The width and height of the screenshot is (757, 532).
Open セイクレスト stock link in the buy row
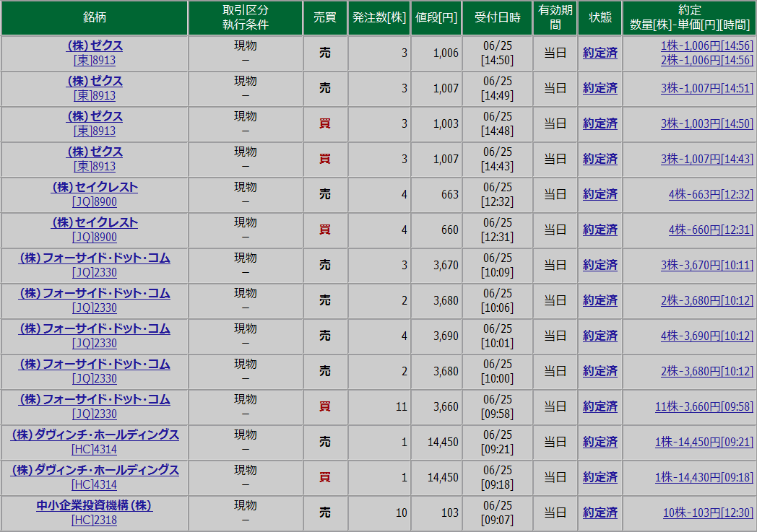point(95,222)
